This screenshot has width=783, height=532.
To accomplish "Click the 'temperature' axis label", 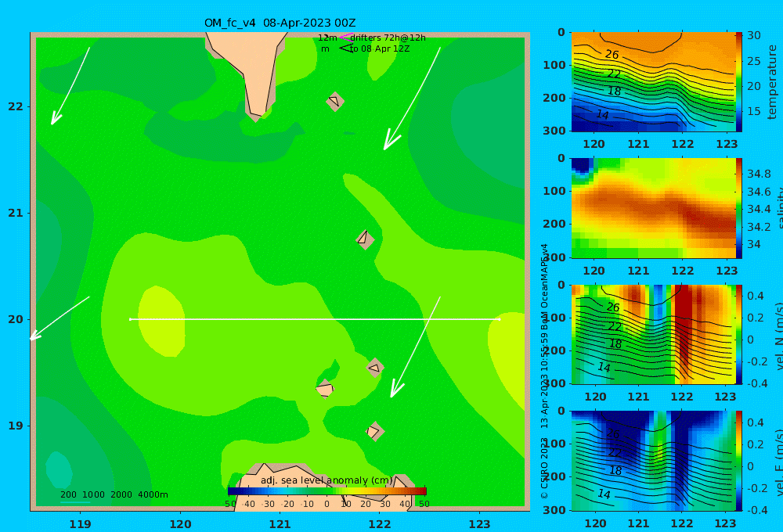I will click(772, 82).
